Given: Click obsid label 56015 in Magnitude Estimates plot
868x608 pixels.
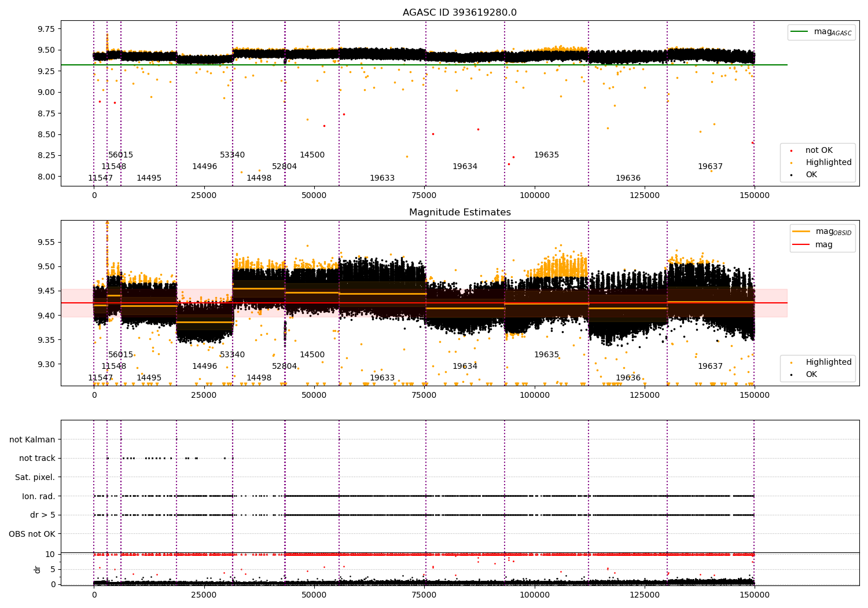Looking at the screenshot, I should [121, 355].
